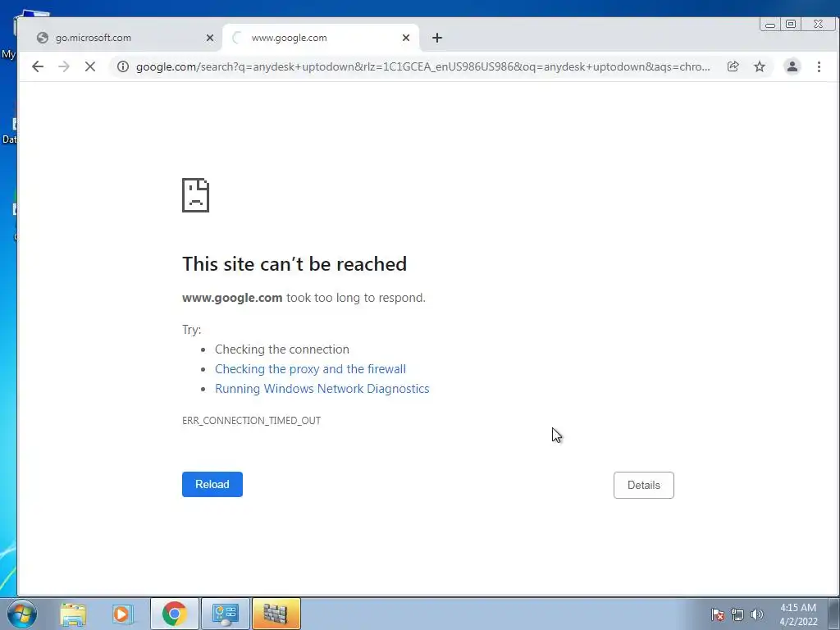Launch Windows Media Player from taskbar

point(122,614)
